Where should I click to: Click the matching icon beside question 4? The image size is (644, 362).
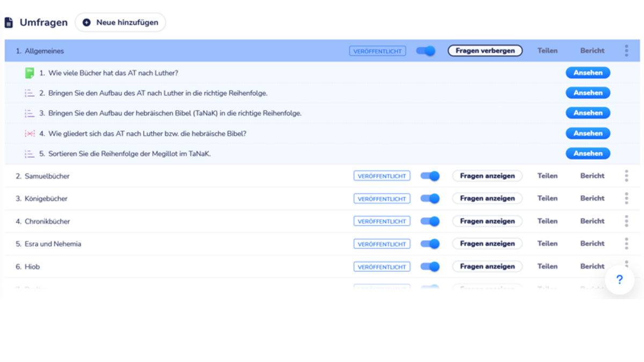[x=30, y=134]
